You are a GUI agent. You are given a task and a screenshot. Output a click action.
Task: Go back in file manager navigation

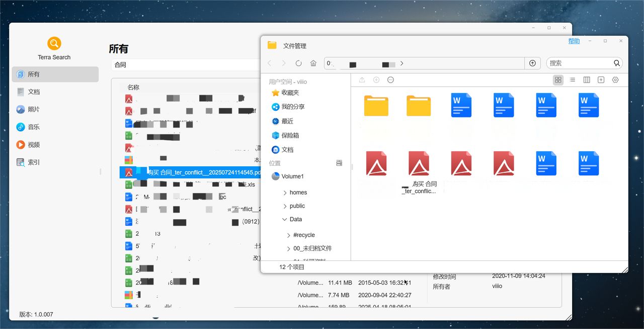tap(270, 63)
